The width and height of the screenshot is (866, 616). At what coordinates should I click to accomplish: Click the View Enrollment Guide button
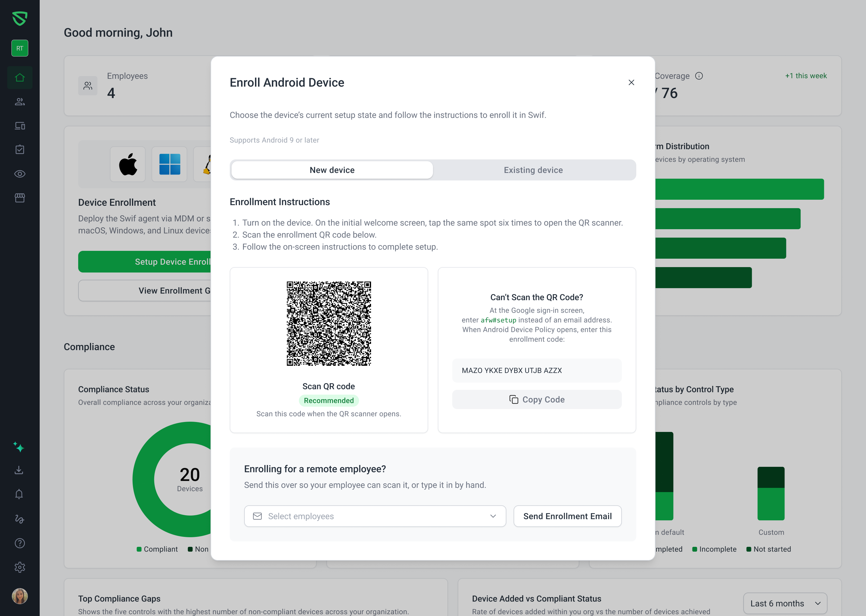[144, 291]
